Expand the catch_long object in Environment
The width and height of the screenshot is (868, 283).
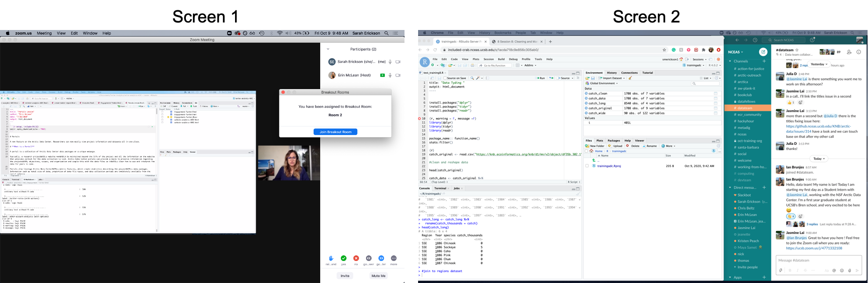point(586,104)
